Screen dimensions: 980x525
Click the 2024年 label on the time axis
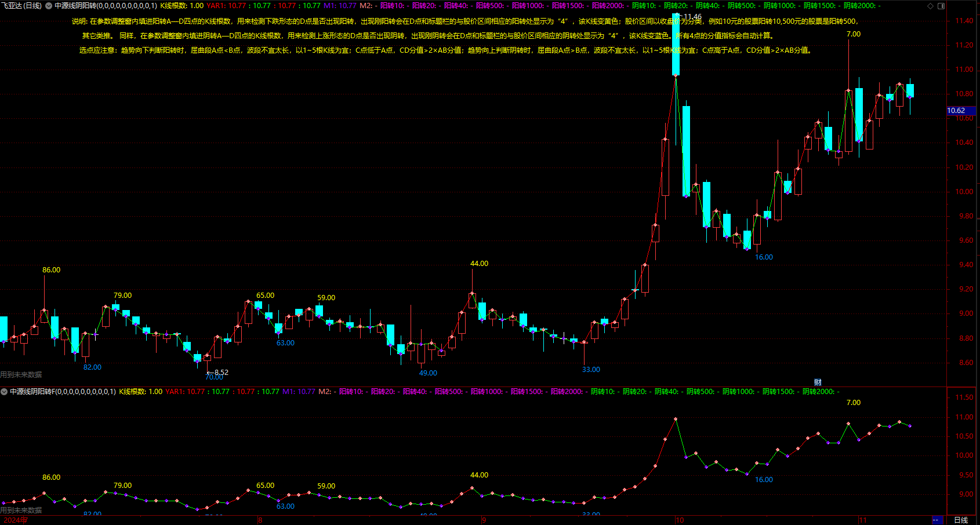pyautogui.click(x=16, y=520)
